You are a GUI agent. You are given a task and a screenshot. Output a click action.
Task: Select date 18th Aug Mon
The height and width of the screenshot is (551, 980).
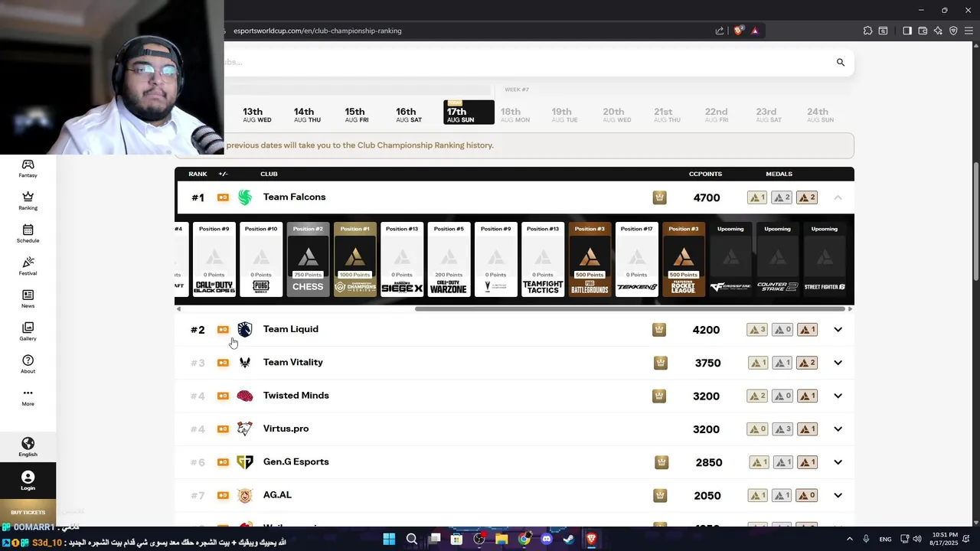click(x=514, y=115)
